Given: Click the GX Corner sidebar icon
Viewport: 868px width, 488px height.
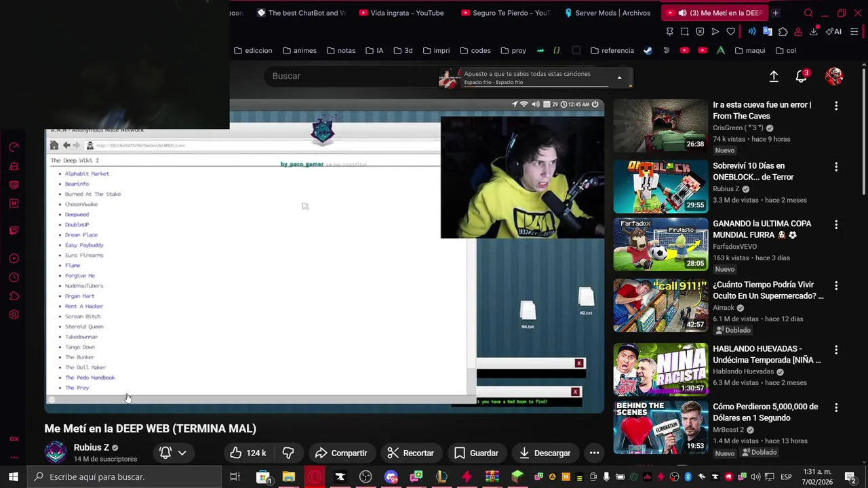Looking at the screenshot, I should pos(14,439).
